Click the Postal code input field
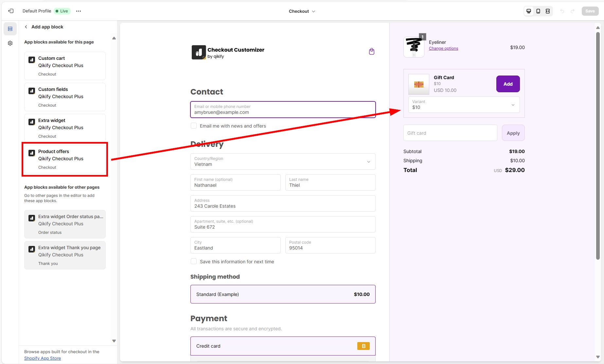The image size is (604, 364). pos(330,245)
